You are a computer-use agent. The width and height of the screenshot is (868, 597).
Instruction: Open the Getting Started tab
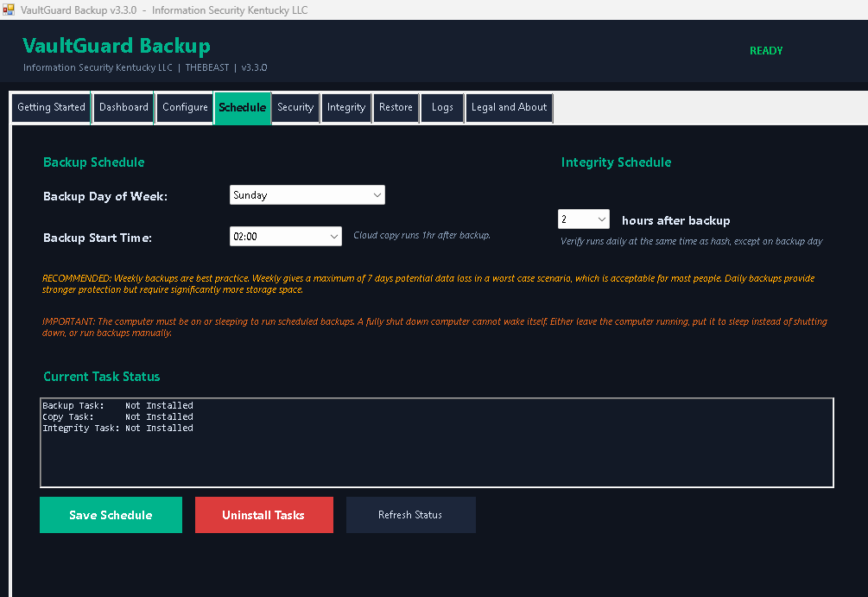51,107
